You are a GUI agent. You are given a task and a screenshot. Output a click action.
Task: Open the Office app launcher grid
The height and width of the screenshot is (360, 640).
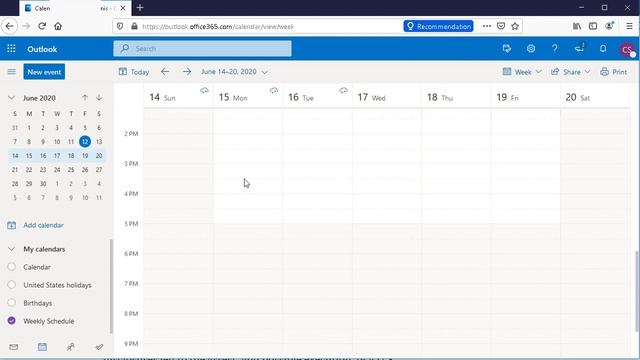[11, 49]
